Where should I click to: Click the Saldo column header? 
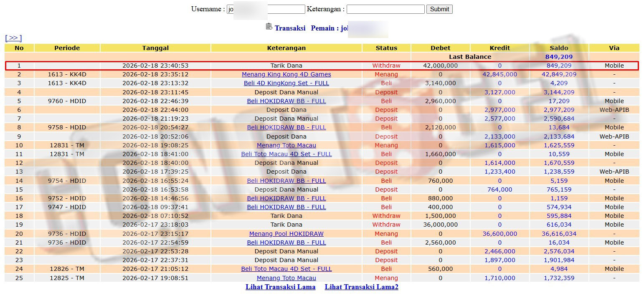[559, 48]
